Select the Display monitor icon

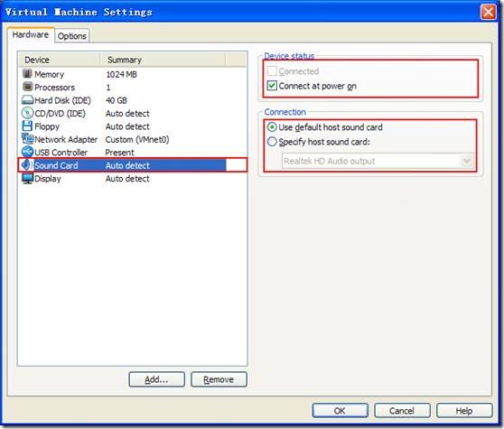point(27,178)
